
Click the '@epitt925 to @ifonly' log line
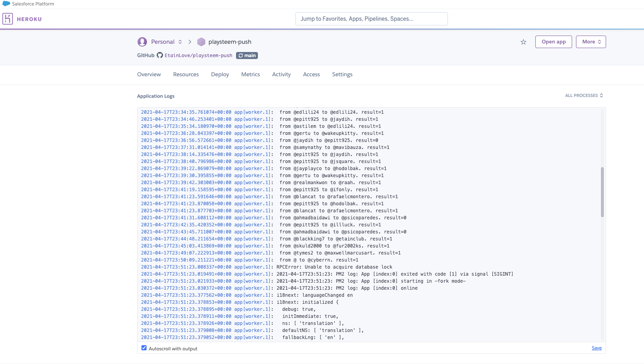coord(259,190)
